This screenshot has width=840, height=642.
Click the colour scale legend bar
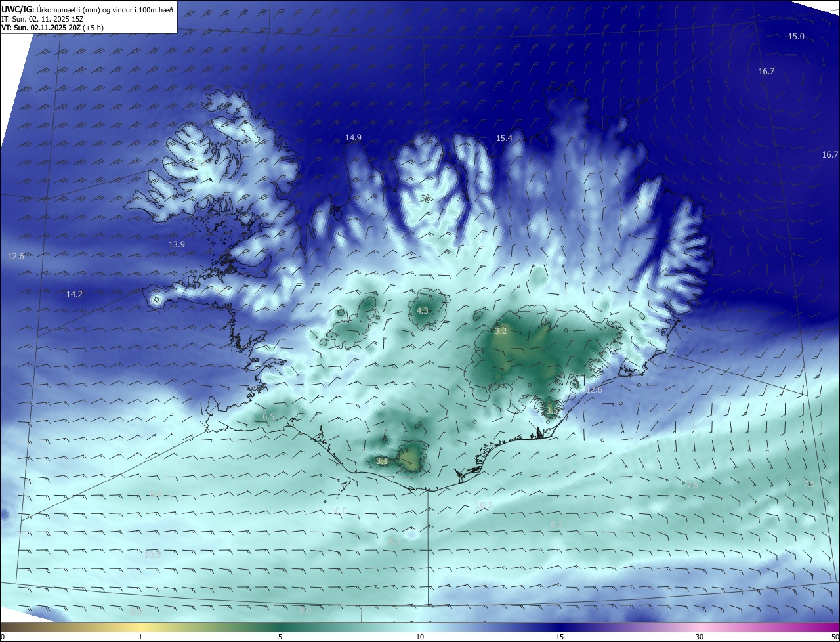(420, 627)
